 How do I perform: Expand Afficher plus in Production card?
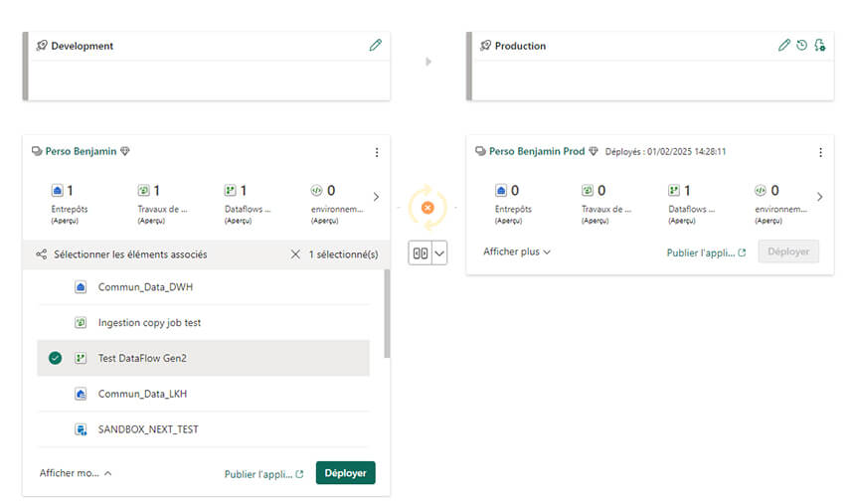516,252
